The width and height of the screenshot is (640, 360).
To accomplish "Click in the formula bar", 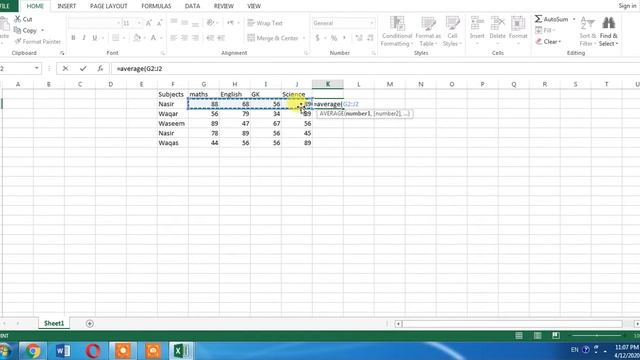I will 376,69.
